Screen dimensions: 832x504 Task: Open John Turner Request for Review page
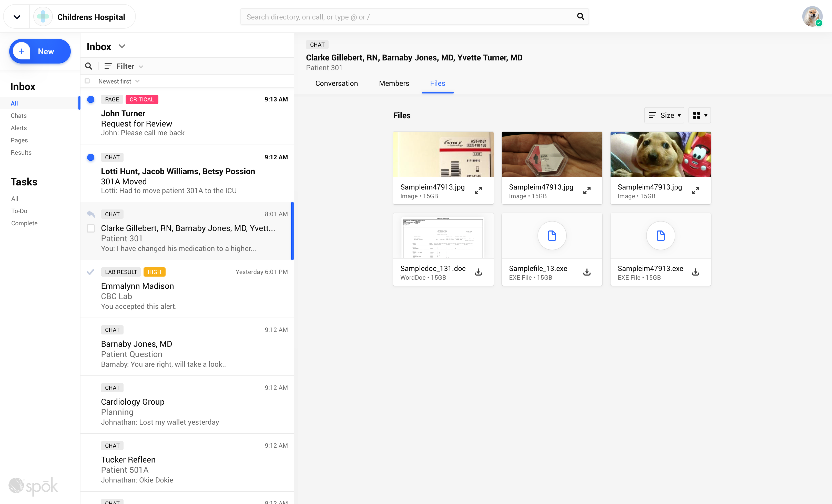point(187,115)
